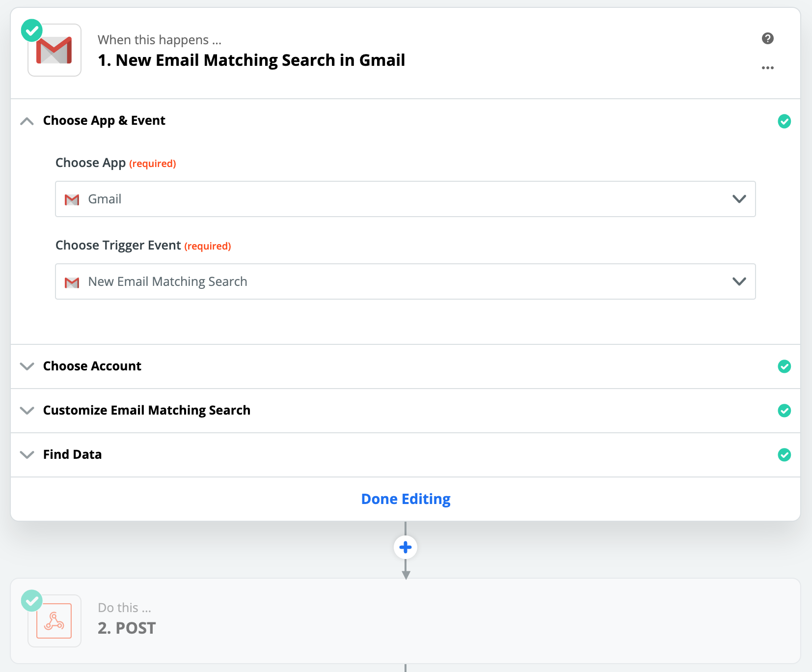Click the Gmail icon in Choose App field
Screen dimensions: 812x672
[72, 199]
